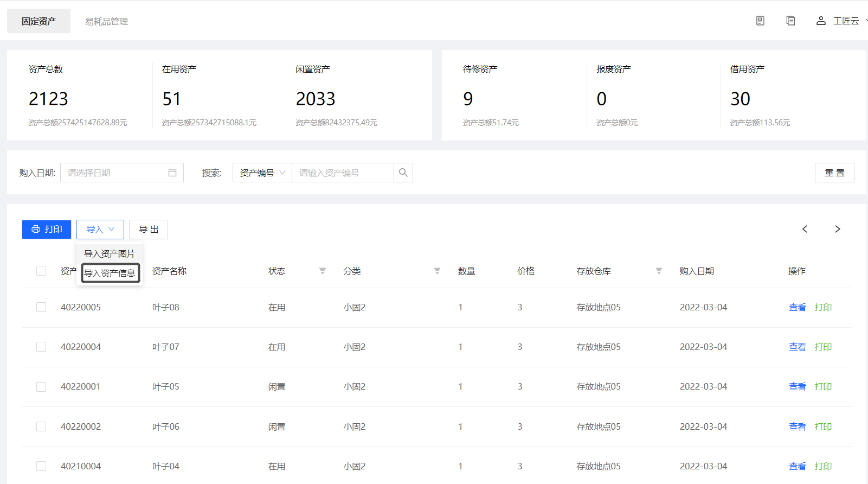Click the status column filter icon
Image resolution: width=868 pixels, height=484 pixels.
(x=323, y=271)
